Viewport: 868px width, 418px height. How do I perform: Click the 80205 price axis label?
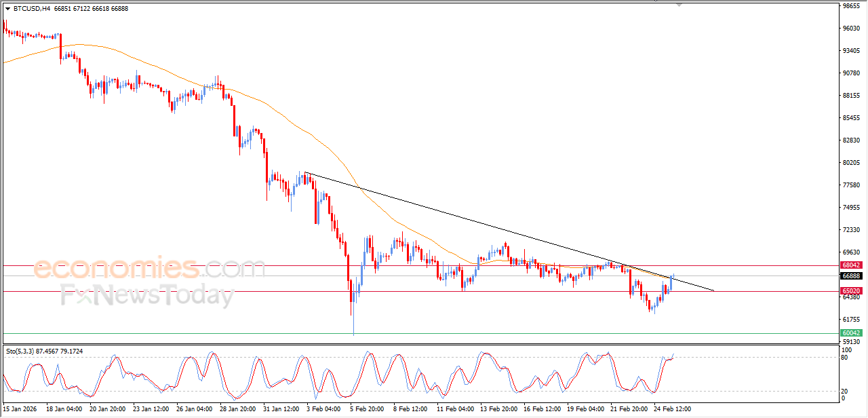point(852,163)
